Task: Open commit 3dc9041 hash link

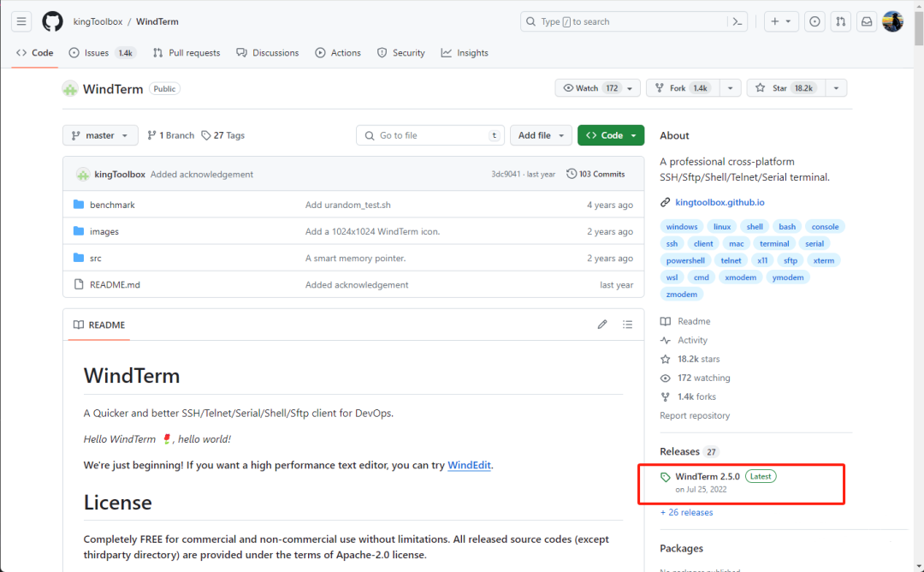Action: coord(506,175)
